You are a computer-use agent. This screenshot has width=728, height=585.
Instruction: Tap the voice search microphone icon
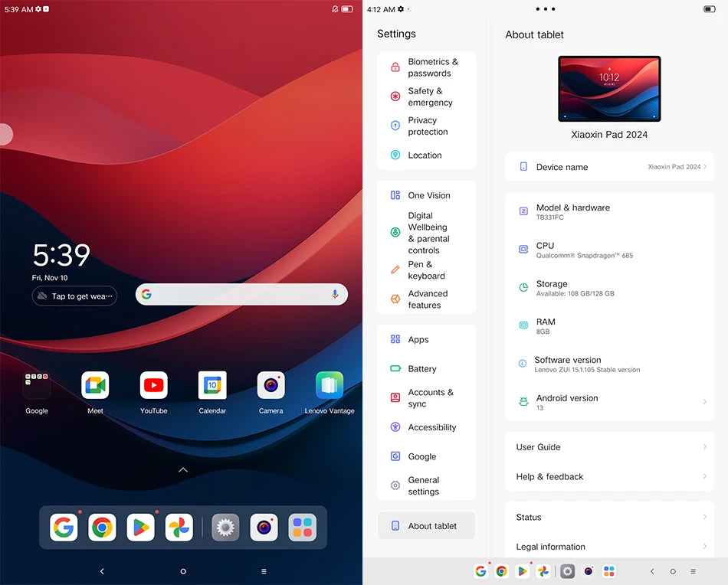pyautogui.click(x=335, y=295)
